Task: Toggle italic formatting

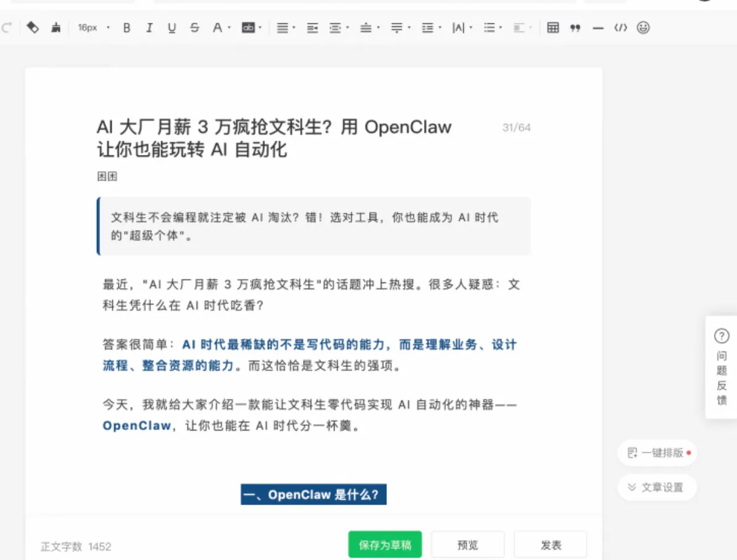Action: [149, 28]
